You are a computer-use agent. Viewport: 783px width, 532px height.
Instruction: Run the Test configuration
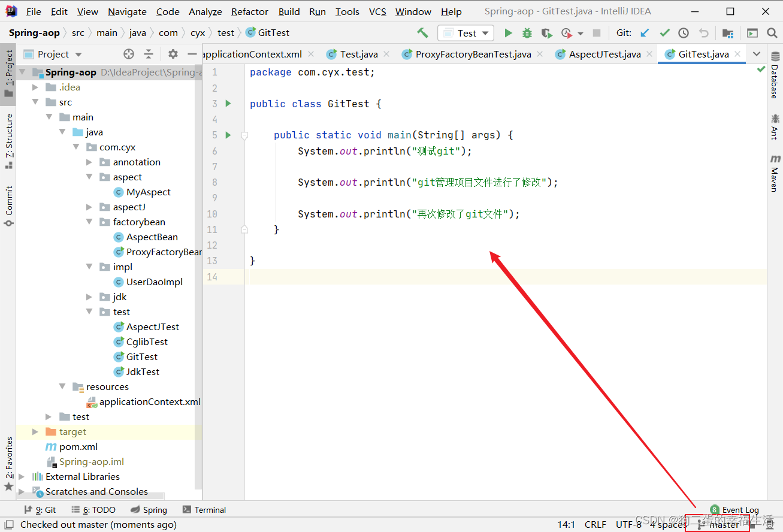pos(508,33)
